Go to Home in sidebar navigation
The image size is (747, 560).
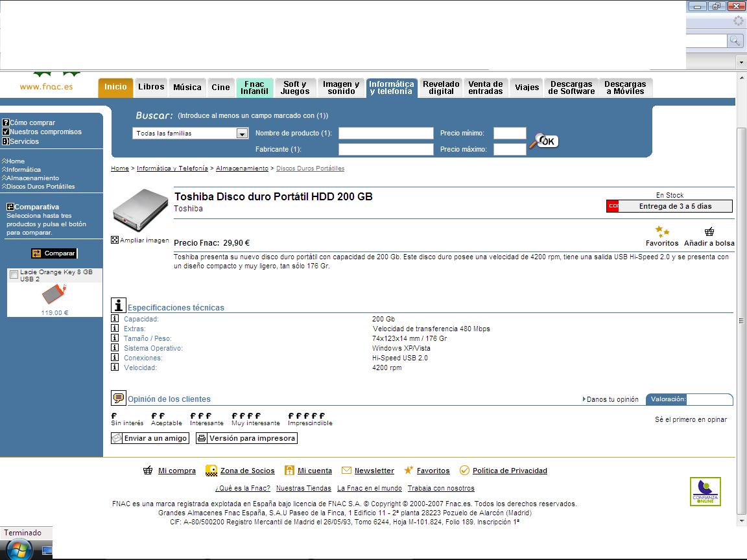(x=16, y=161)
